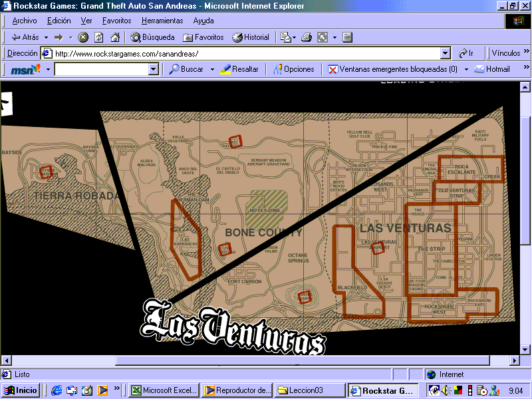Expand the address bar URL dropdown
Viewport: 532px width, 399px height.
click(x=446, y=53)
